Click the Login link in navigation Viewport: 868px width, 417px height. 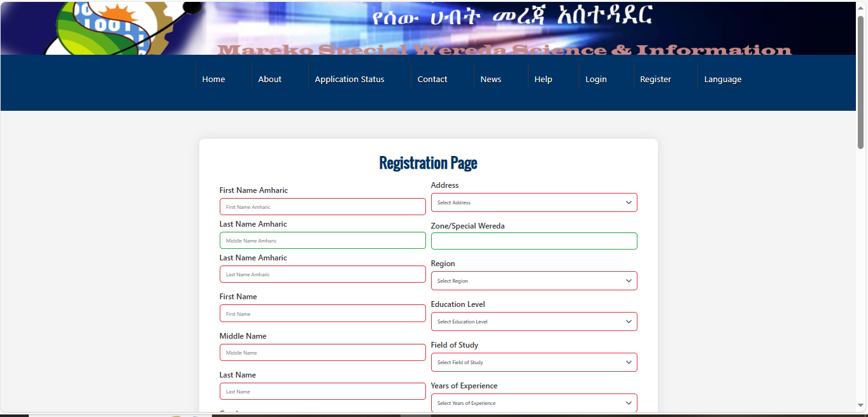pyautogui.click(x=596, y=79)
